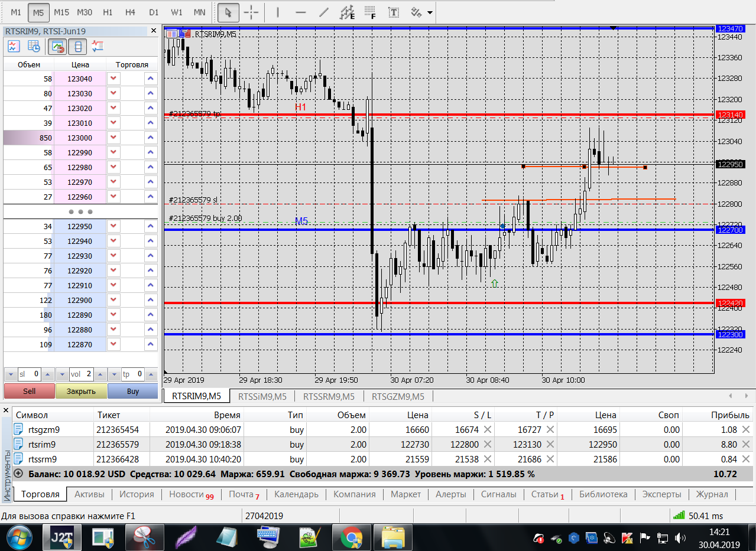Open the Windows Start menu
Screen dimensions: 756x551
(20, 538)
